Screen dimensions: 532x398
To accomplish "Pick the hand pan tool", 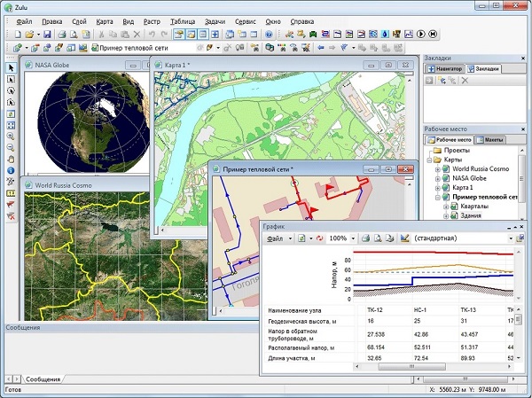I will [10, 159].
